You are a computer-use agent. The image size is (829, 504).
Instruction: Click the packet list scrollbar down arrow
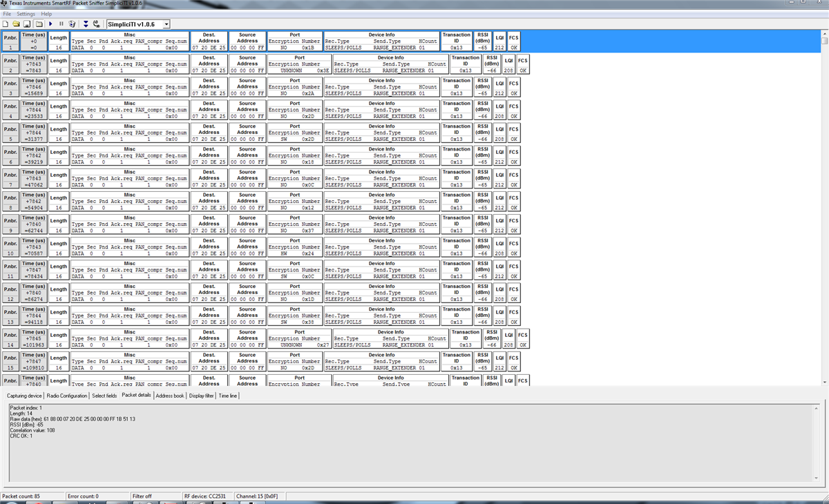825,382
